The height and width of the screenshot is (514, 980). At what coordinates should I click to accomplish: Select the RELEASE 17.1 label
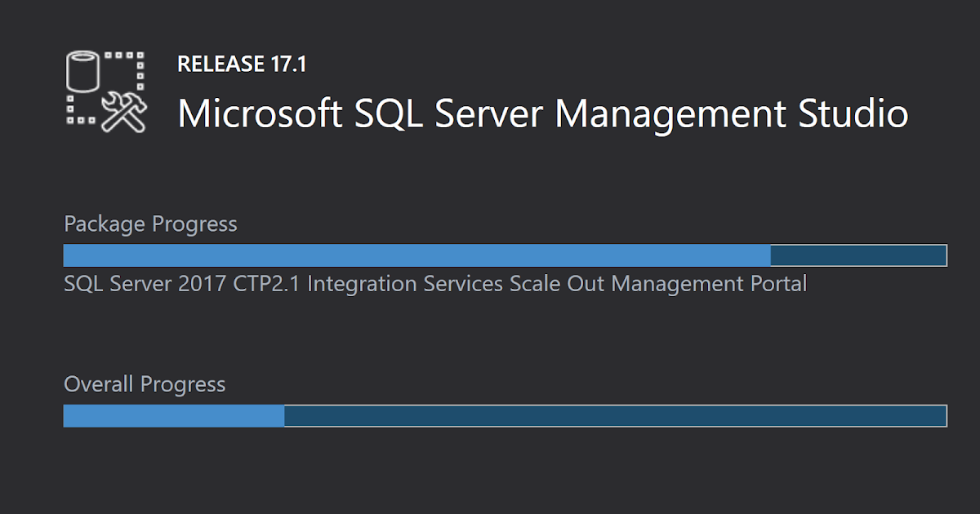[x=241, y=63]
